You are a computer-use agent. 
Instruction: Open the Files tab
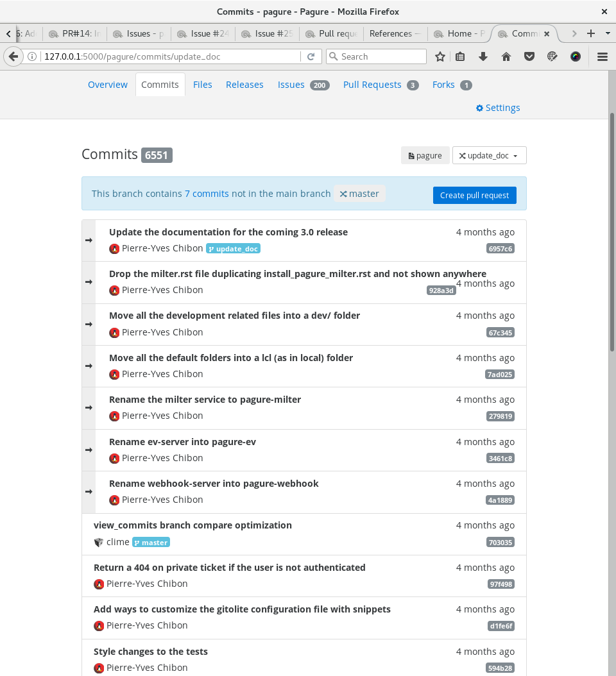click(202, 85)
